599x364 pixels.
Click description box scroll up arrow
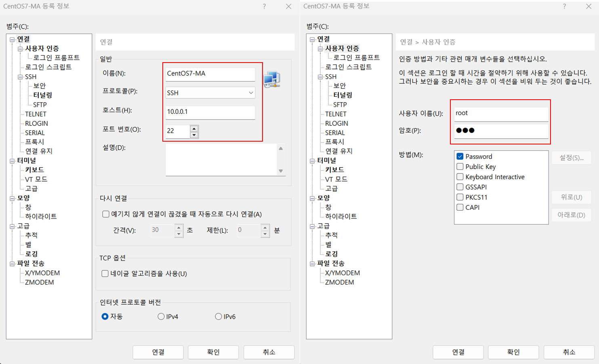281,149
